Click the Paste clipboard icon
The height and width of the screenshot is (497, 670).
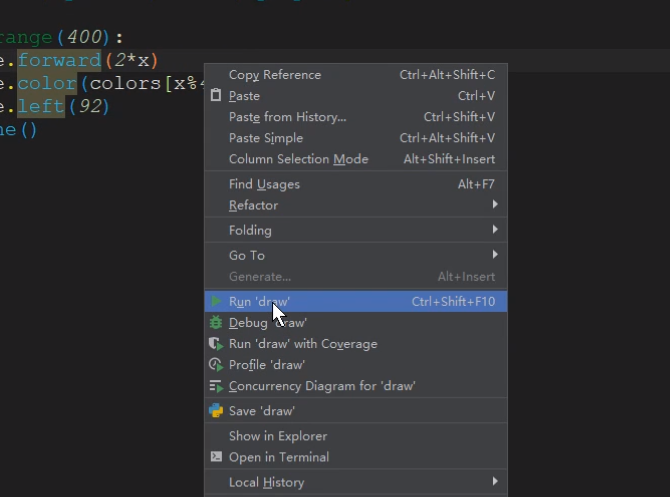(215, 96)
